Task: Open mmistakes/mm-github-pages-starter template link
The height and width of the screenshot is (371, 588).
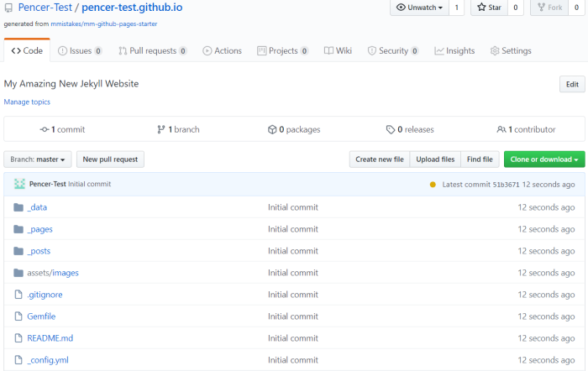Action: (x=104, y=24)
